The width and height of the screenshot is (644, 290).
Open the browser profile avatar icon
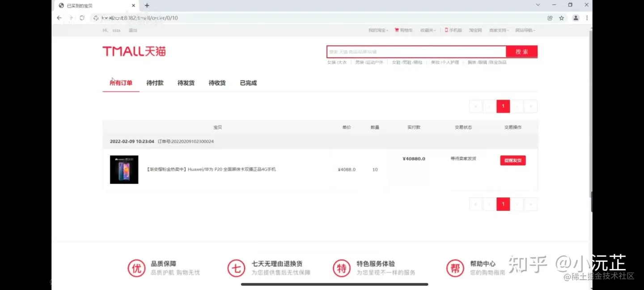click(x=576, y=18)
